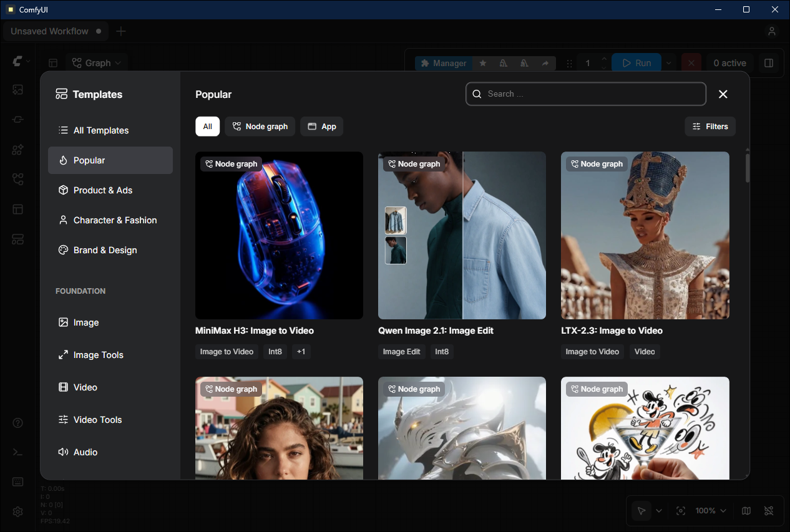The image size is (790, 532).
Task: Open the LTX-2.3 Image to Video thumbnail
Action: pyautogui.click(x=645, y=236)
